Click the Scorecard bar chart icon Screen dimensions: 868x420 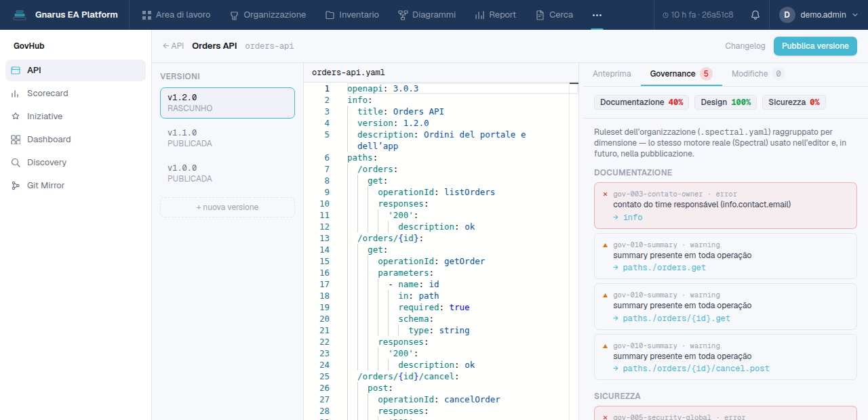pyautogui.click(x=16, y=93)
